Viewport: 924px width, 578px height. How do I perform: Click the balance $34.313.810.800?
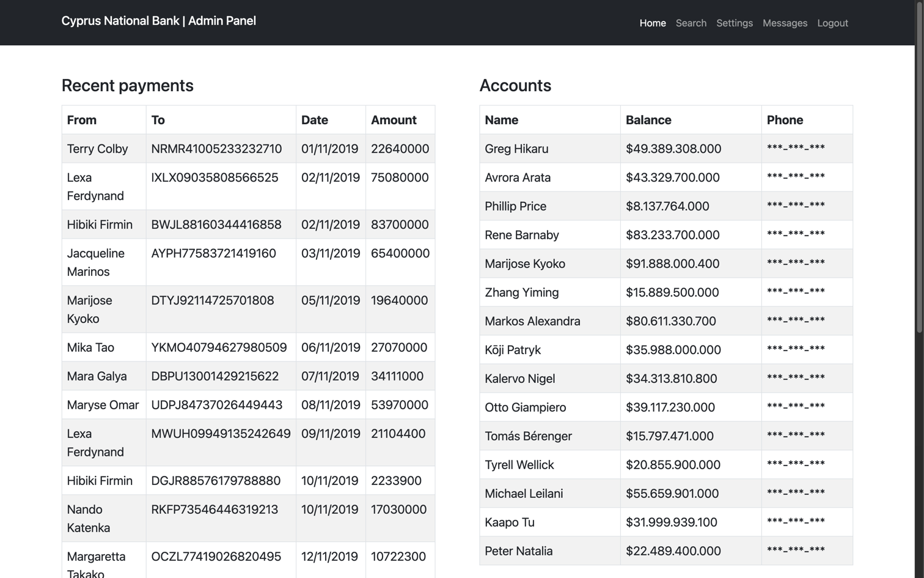(672, 379)
